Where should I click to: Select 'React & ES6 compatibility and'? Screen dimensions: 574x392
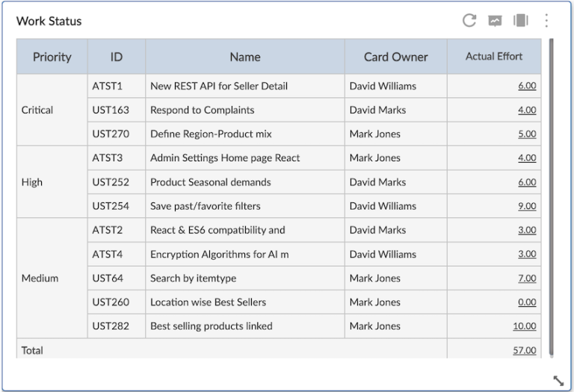tap(217, 230)
